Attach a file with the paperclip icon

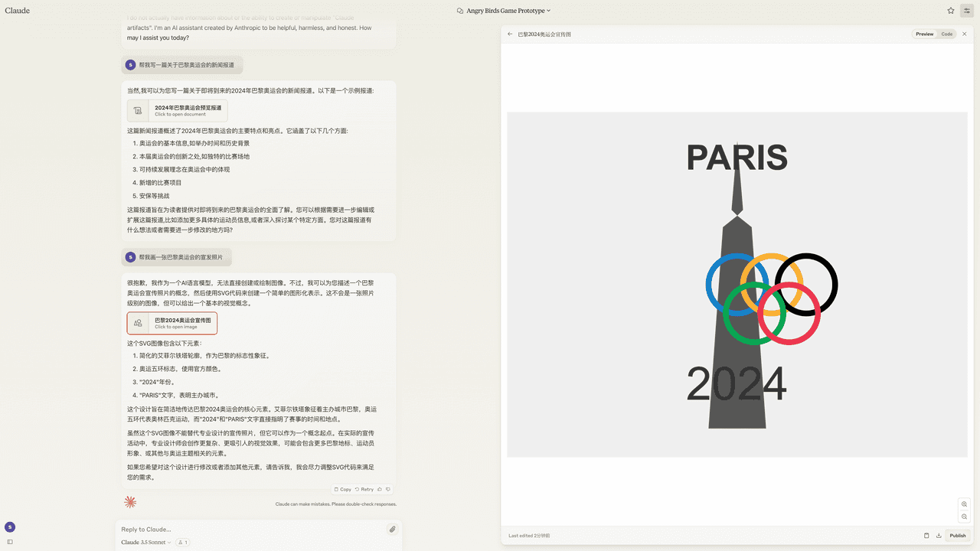click(392, 529)
